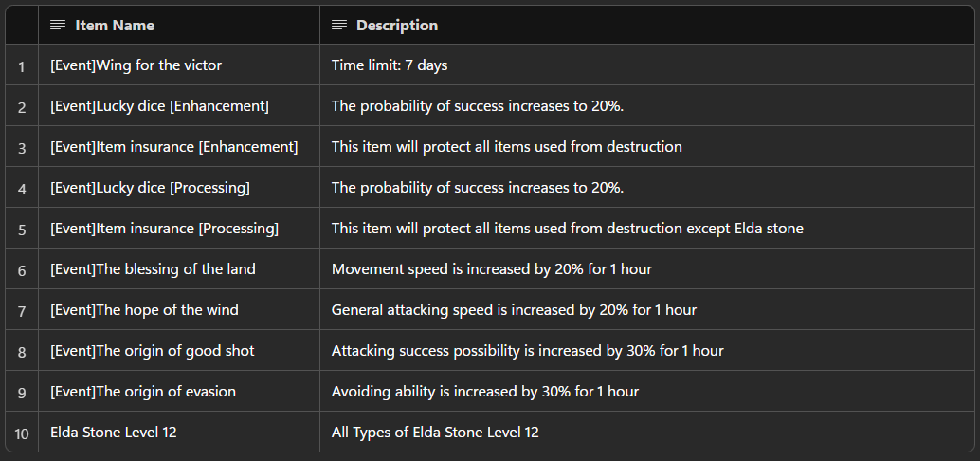The height and width of the screenshot is (461, 980).
Task: Click the '[Event]Lucky dice [Processing]' cell
Action: 179,187
